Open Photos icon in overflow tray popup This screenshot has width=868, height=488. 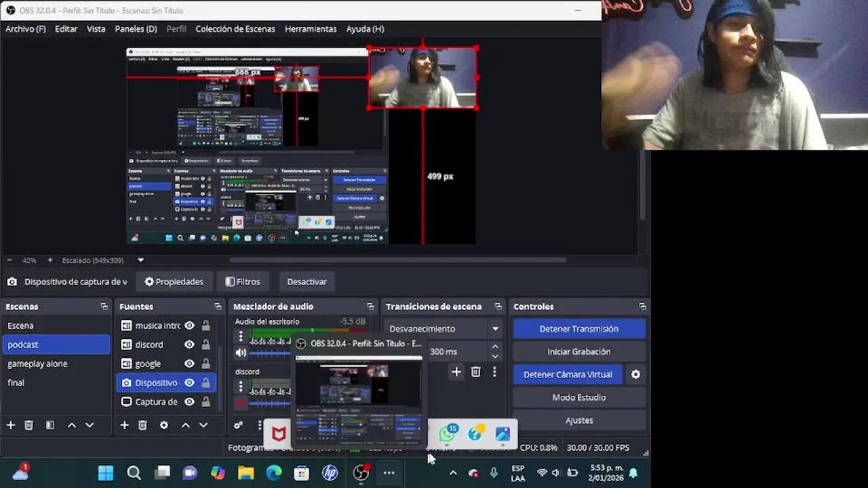[502, 434]
